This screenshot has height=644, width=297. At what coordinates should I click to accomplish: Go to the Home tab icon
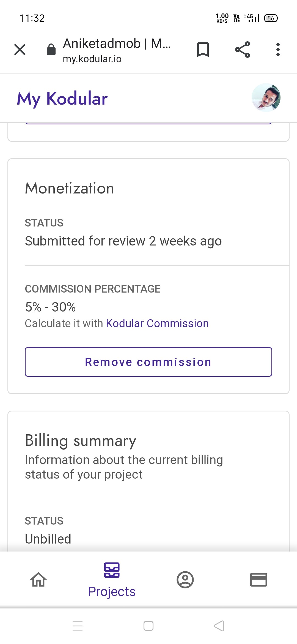pyautogui.click(x=38, y=579)
